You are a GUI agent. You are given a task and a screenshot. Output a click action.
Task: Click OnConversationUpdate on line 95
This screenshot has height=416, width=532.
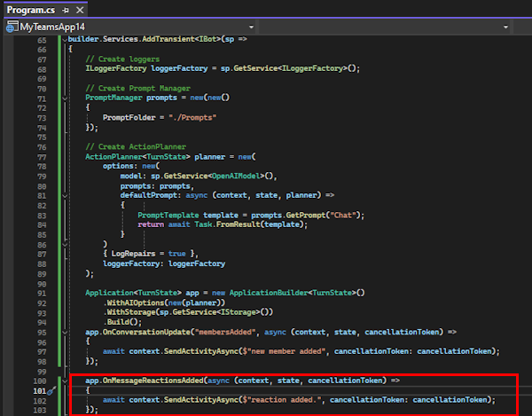point(146,332)
